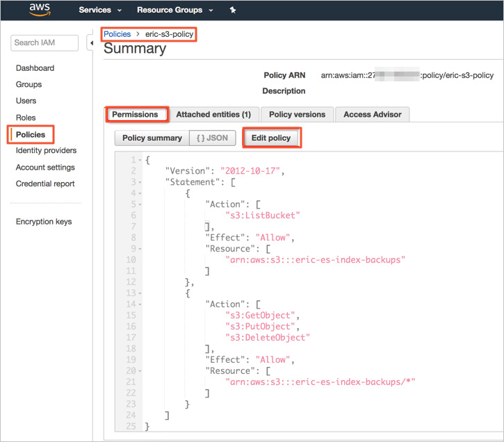Screen dimensions: 504x442
Task: Switch to Attached entities tab
Action: click(x=213, y=114)
